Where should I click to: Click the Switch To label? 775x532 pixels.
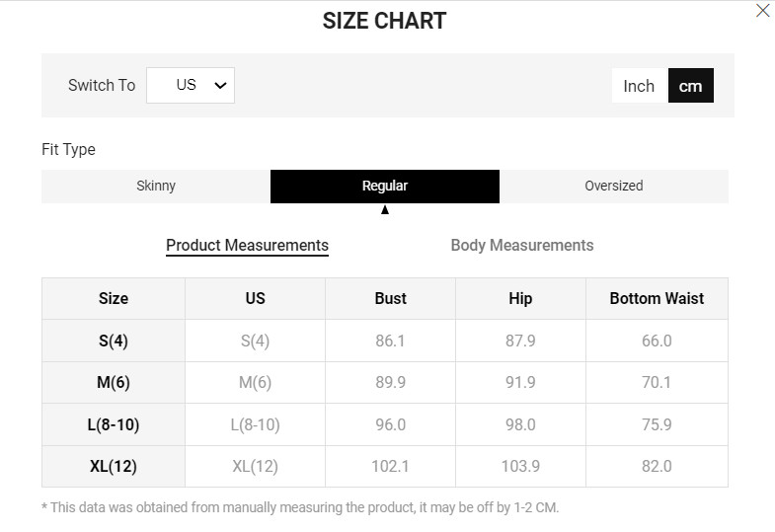point(102,86)
